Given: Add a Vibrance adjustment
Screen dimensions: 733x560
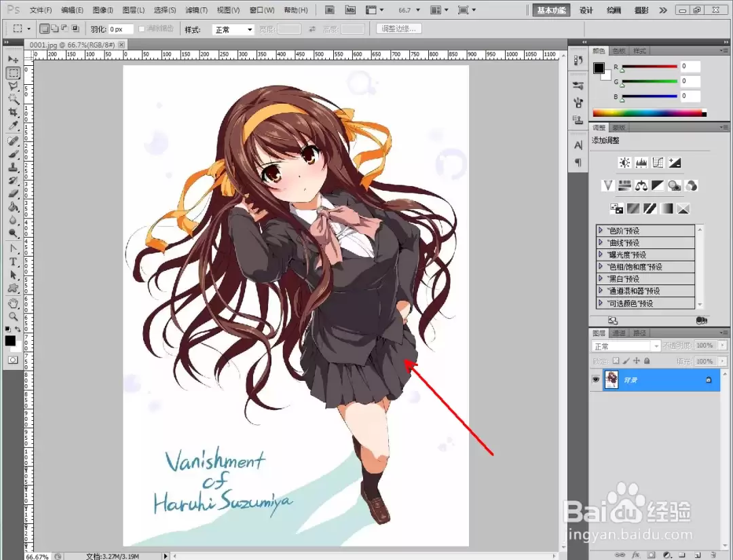Looking at the screenshot, I should 607,185.
